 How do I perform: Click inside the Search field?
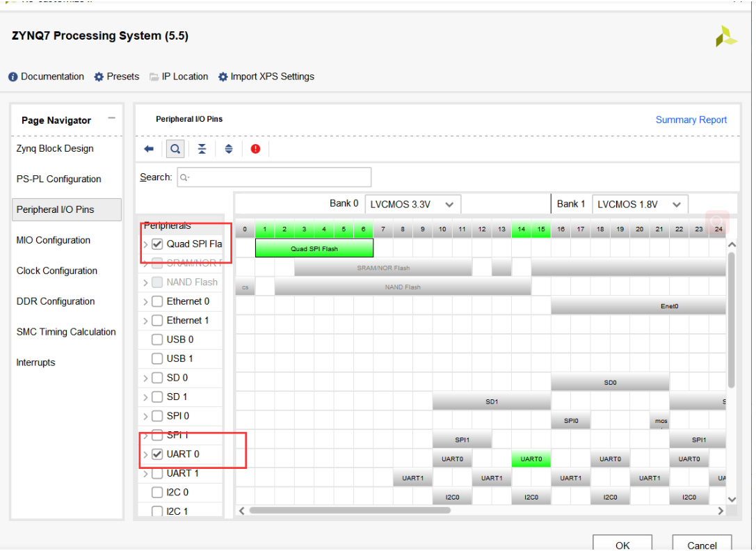pos(274,177)
